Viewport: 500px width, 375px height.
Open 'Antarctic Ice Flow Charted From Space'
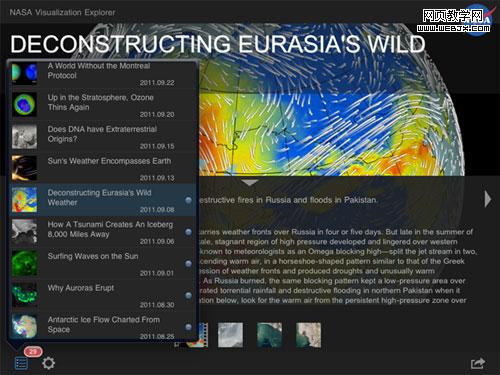tap(103, 326)
